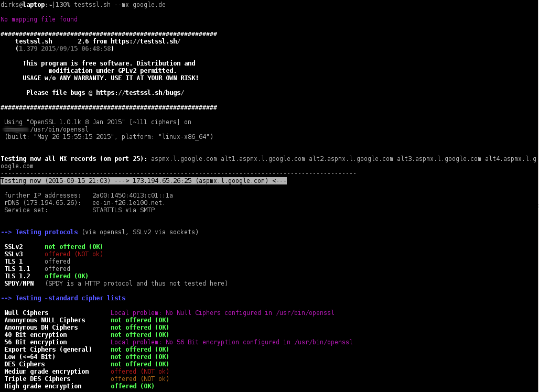Click TLS 1.2 'offered (OK)' result

click(x=67, y=276)
